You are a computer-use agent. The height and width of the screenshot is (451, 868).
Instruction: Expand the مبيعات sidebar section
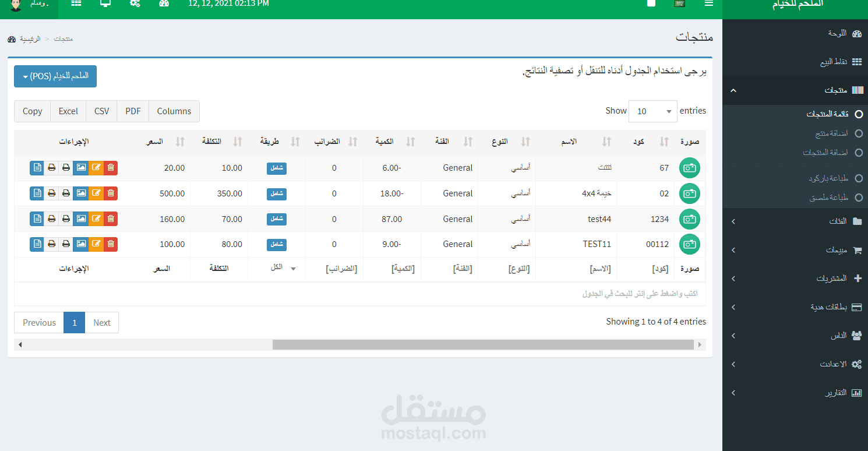click(795, 250)
